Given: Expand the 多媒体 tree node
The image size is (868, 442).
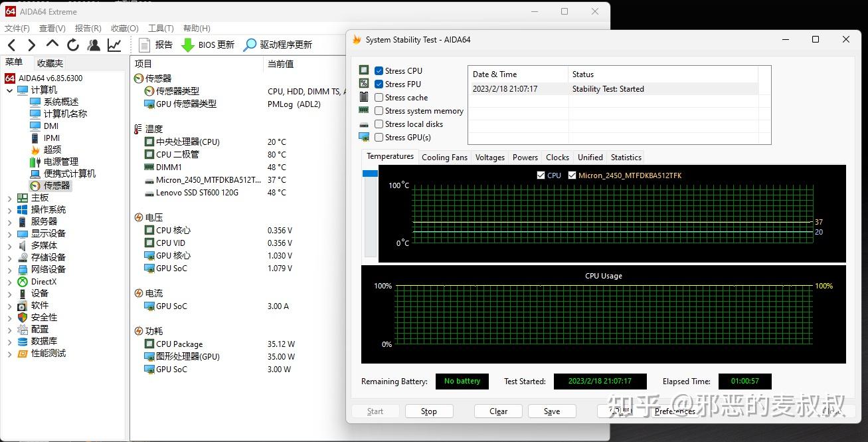Looking at the screenshot, I should [x=9, y=245].
